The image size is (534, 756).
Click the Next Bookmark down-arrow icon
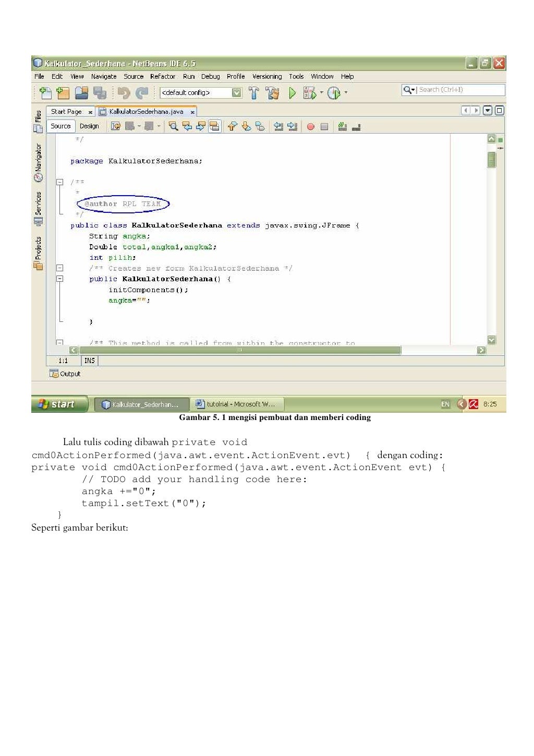tap(246, 126)
